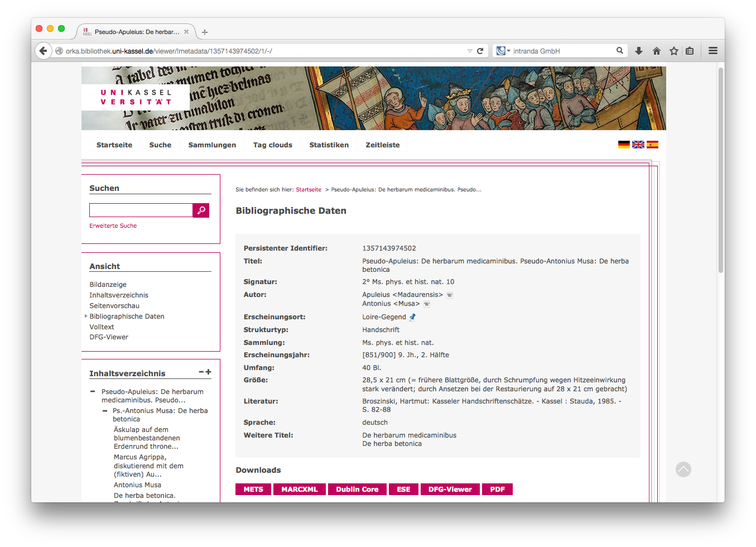Go to browser home icon
This screenshot has height=547, width=756.
point(657,51)
